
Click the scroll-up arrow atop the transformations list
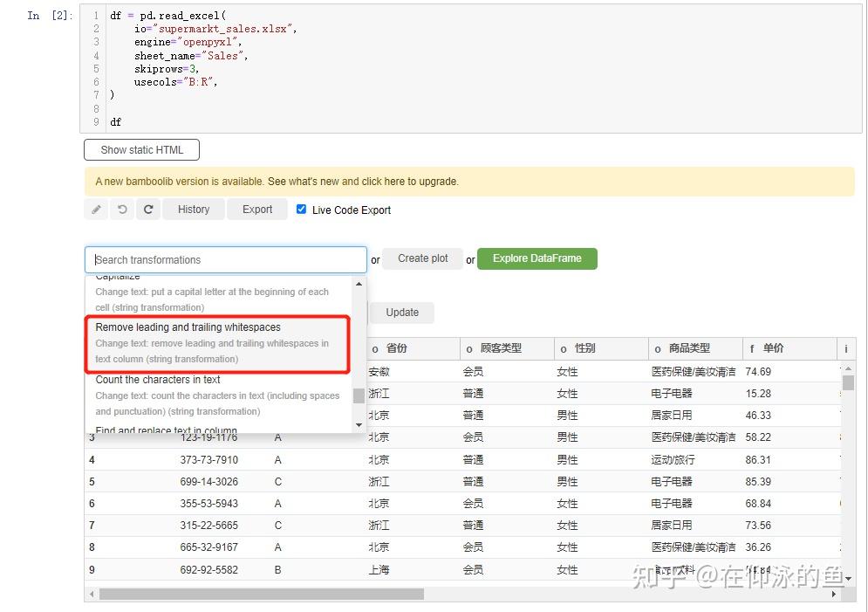click(x=358, y=282)
